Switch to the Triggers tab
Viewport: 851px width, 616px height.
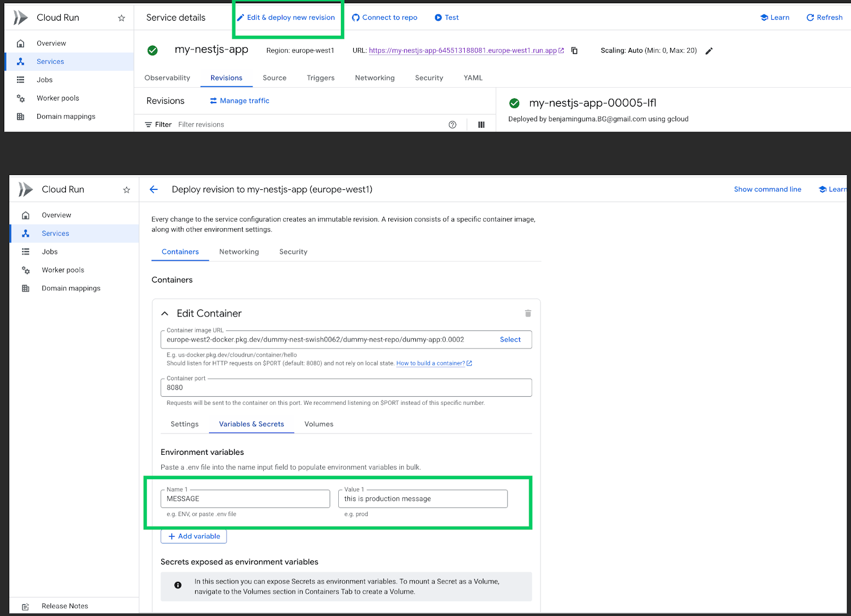click(321, 78)
